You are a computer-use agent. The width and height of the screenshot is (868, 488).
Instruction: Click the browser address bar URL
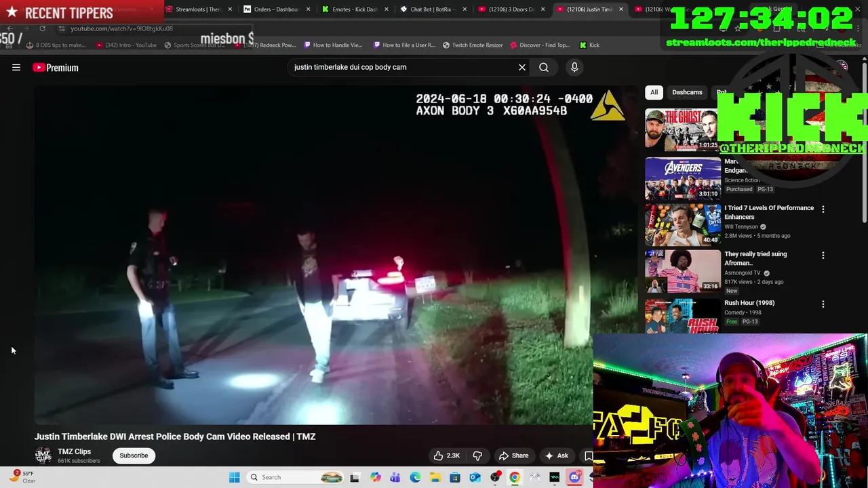(x=121, y=28)
